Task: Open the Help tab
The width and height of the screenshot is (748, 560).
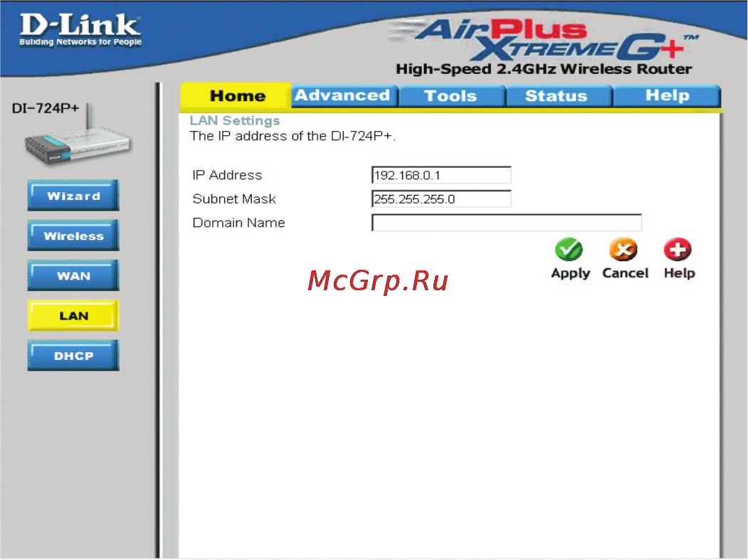Action: (x=667, y=95)
